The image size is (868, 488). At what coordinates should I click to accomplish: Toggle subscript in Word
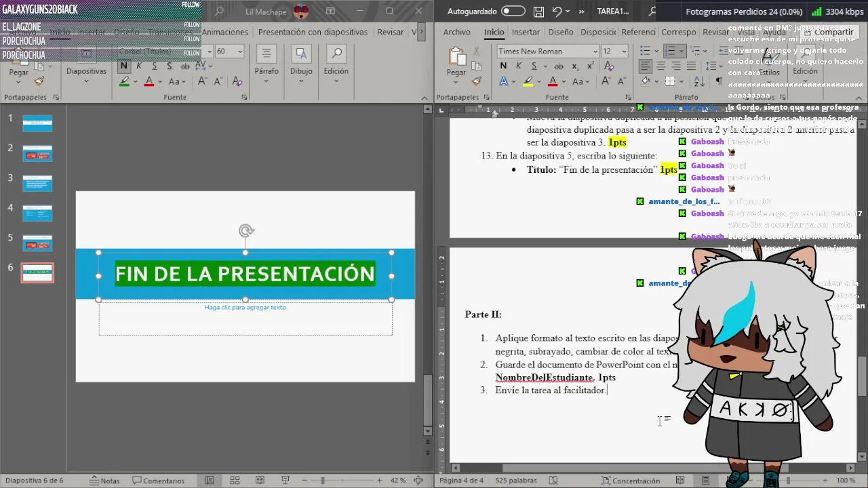pyautogui.click(x=575, y=66)
